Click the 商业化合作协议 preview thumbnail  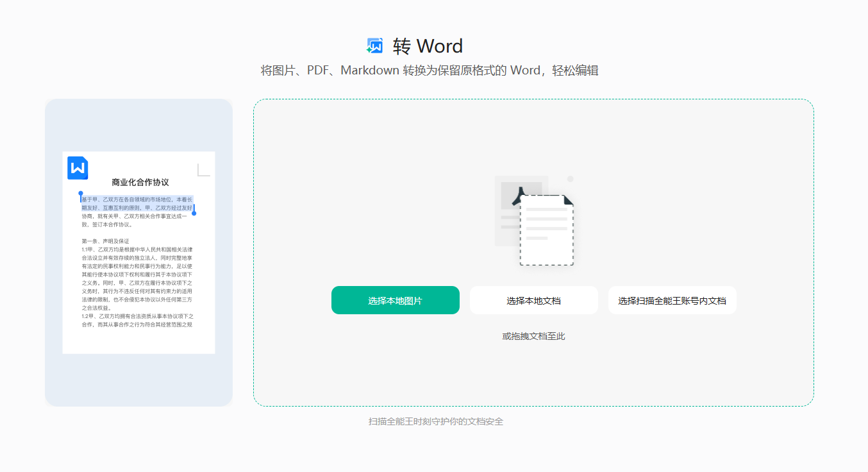pos(138,252)
